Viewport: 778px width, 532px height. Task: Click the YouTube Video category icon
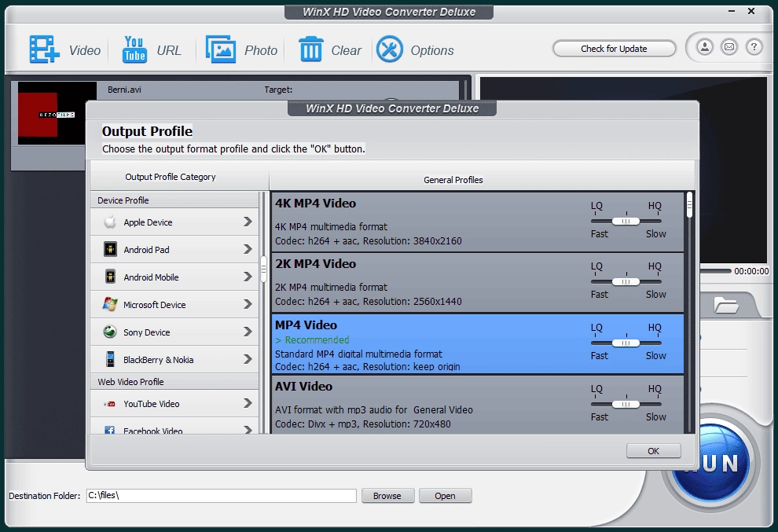[x=110, y=404]
